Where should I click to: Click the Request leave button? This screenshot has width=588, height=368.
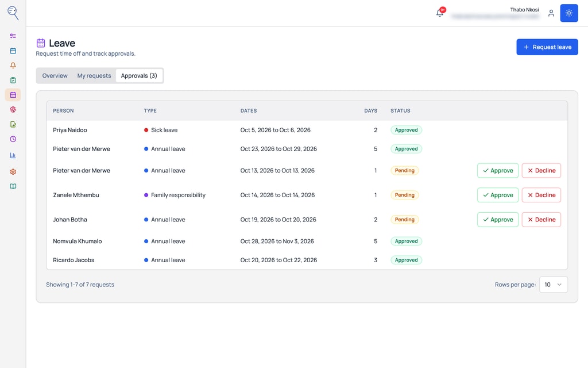tap(547, 47)
